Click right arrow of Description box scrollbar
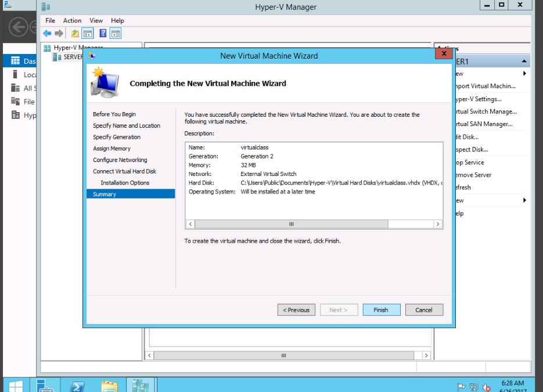The width and height of the screenshot is (543, 392). [x=438, y=224]
